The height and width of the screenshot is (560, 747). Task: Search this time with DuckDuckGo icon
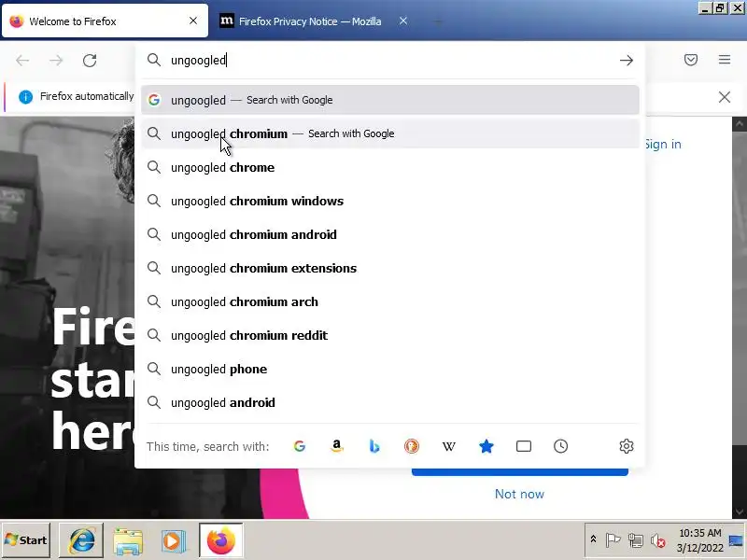click(x=412, y=446)
